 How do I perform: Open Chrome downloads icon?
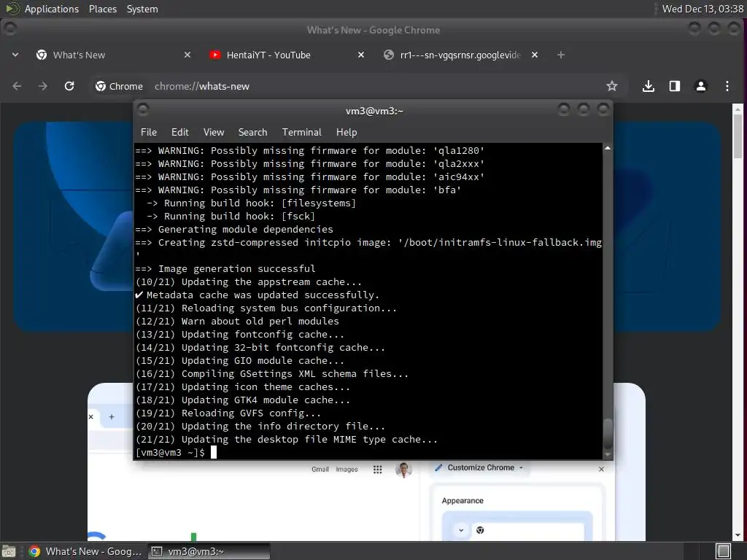coord(648,86)
